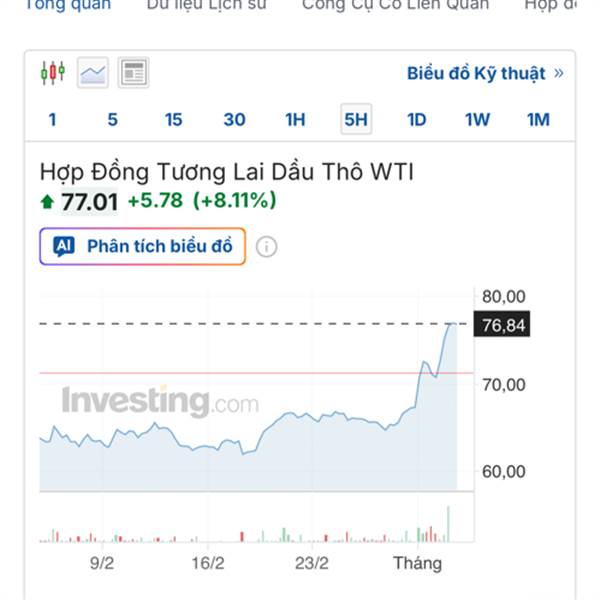Click the Phân tích biểu đồ button
The image size is (600, 600).
click(x=143, y=246)
